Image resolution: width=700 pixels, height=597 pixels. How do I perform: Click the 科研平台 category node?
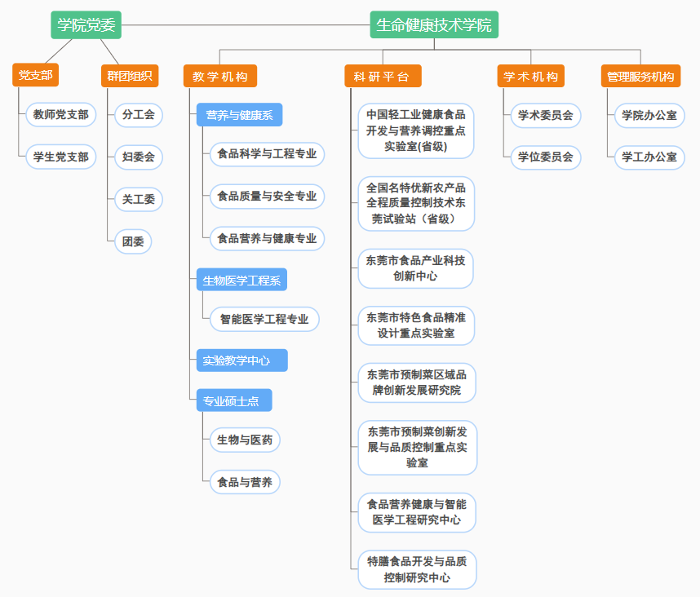383,77
